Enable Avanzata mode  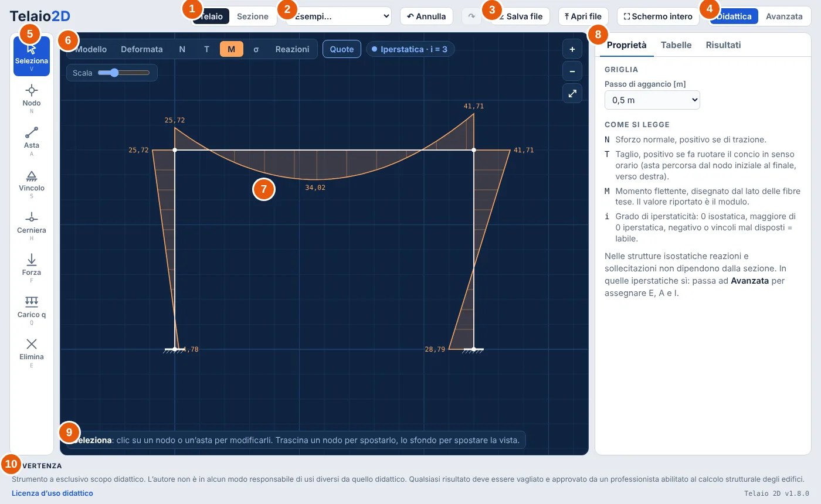(x=784, y=16)
